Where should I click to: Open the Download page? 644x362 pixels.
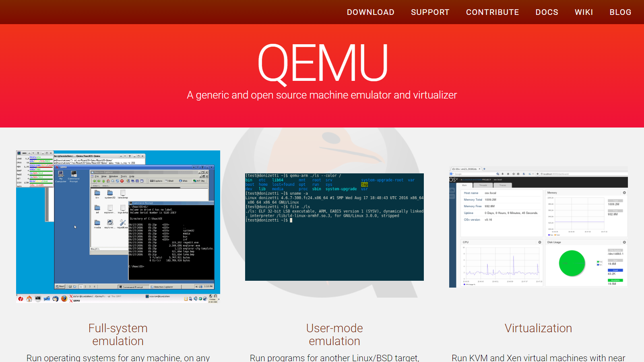pyautogui.click(x=370, y=12)
